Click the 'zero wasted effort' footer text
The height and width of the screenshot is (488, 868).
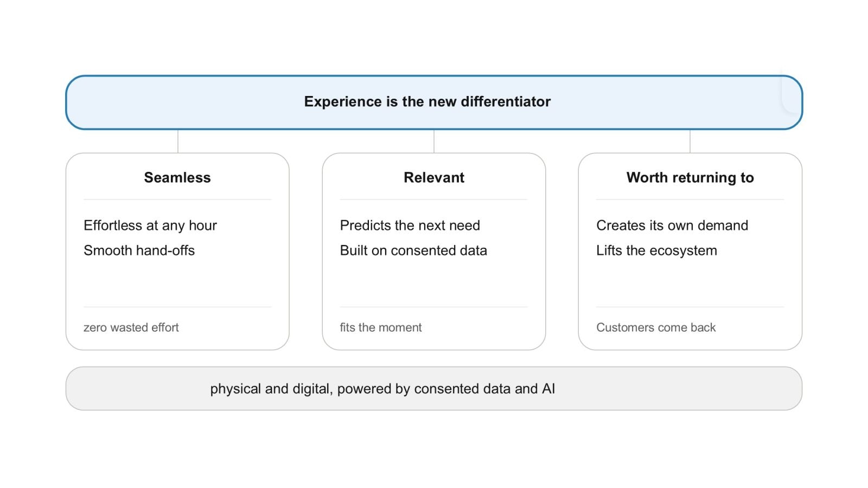coord(131,328)
